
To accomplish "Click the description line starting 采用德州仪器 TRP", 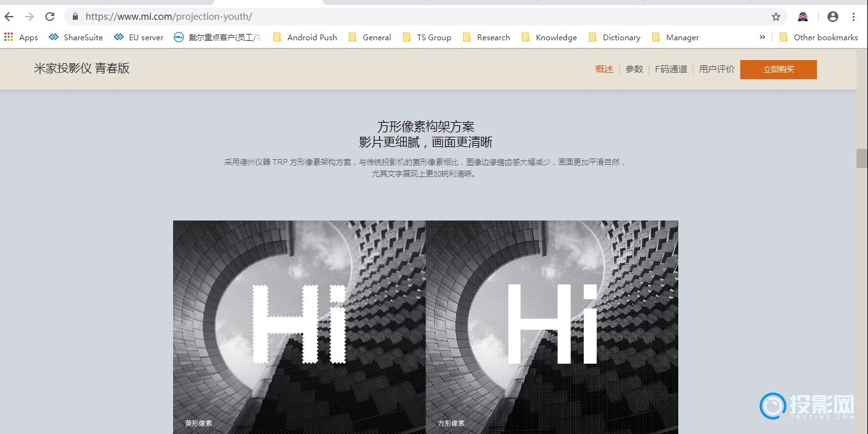I will tap(425, 162).
